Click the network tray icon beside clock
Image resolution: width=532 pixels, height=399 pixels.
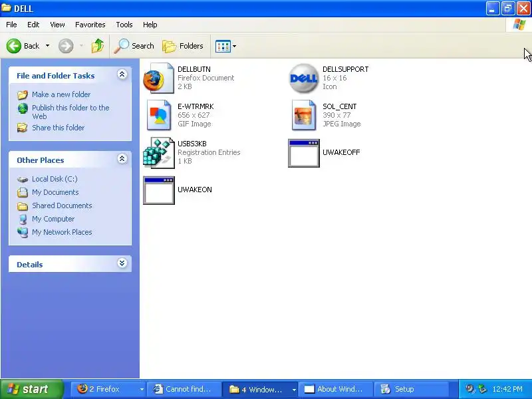(x=481, y=389)
